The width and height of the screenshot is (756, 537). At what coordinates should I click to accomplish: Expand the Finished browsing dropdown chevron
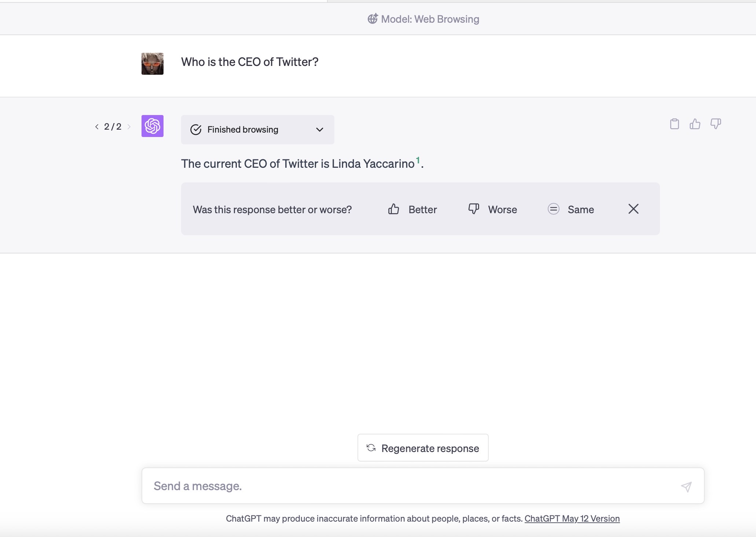coord(319,130)
